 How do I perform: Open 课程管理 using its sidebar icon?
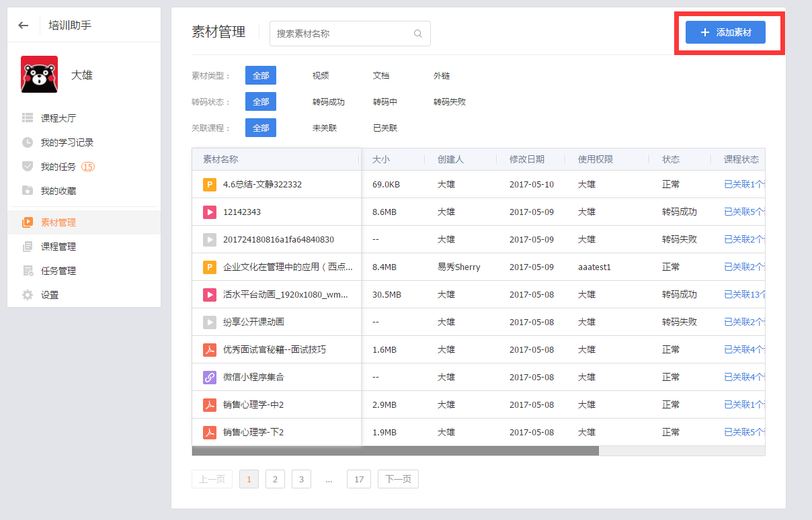[28, 247]
